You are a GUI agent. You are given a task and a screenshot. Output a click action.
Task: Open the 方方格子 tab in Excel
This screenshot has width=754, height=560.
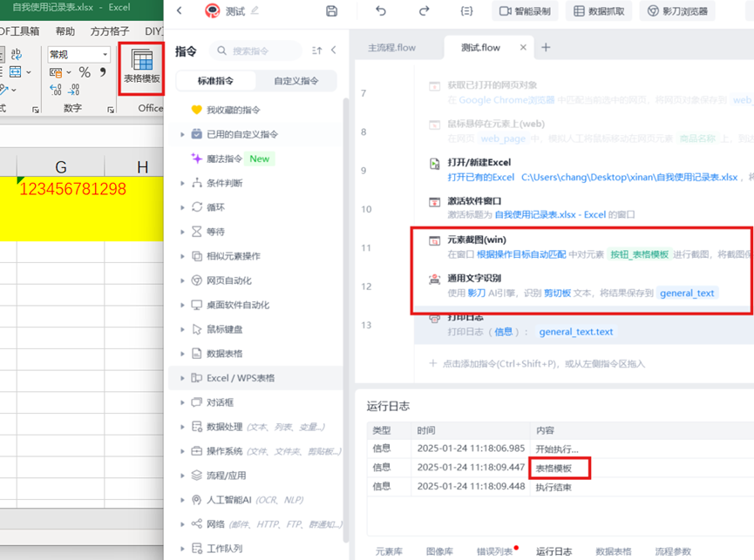[110, 31]
